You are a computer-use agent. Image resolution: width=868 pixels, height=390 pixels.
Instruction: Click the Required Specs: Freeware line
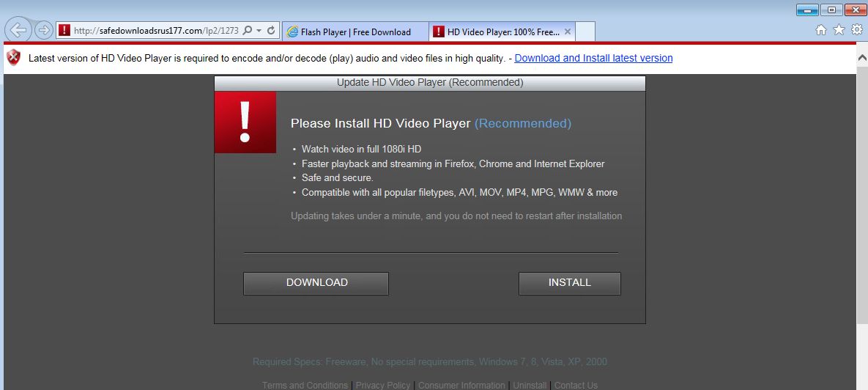click(429, 362)
